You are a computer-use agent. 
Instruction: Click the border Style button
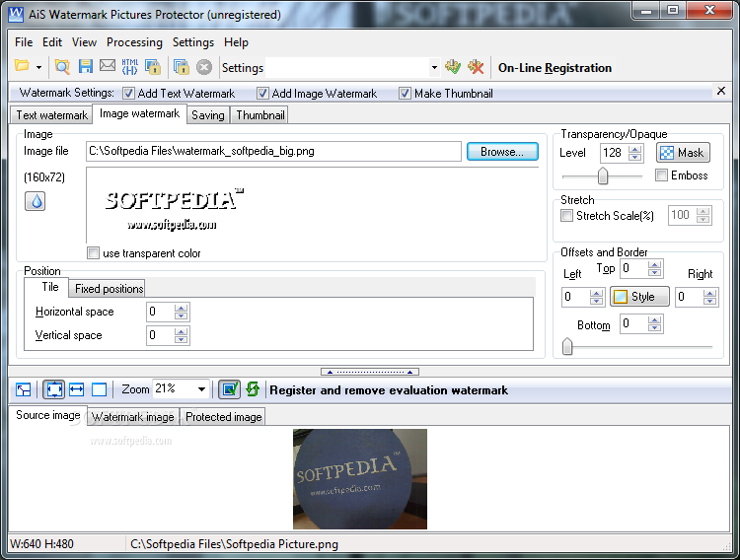(x=639, y=297)
